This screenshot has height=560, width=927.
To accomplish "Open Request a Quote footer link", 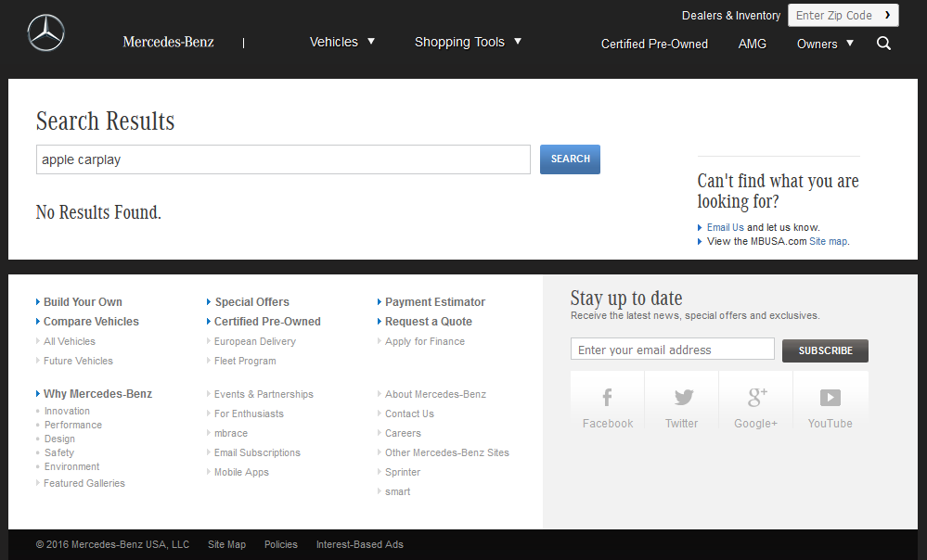I will click(x=429, y=322).
